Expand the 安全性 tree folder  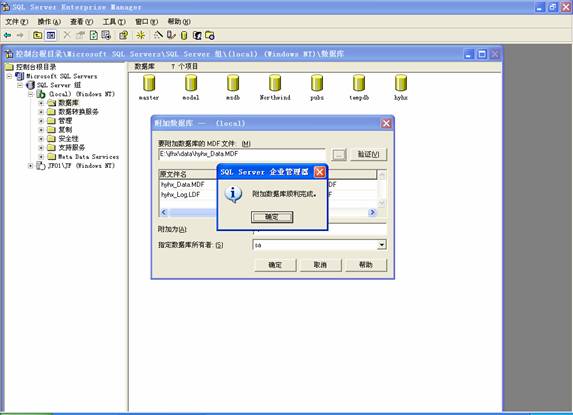pos(41,139)
